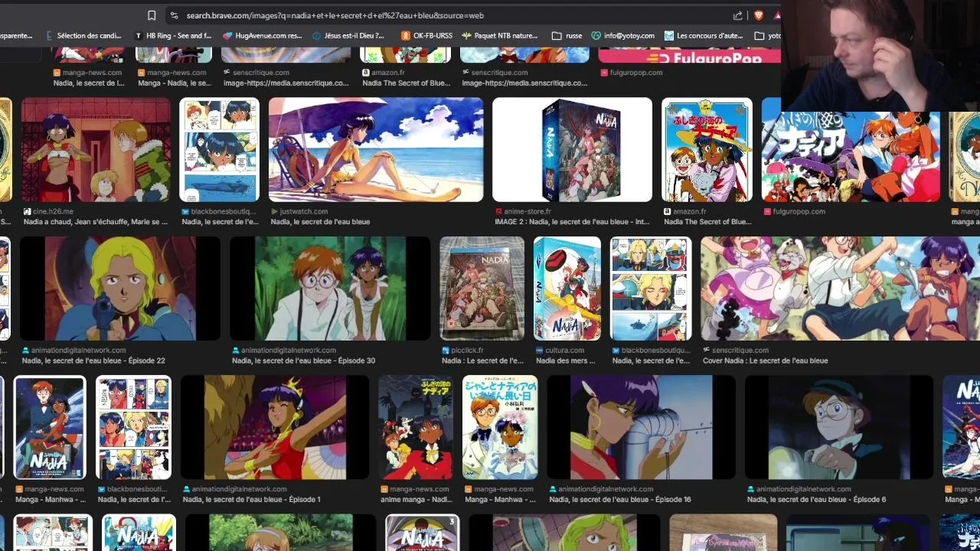Screen dimensions: 980x551
Task: Click 'Nadia, le secret de l'eau bleue - Épisode 16' caption
Action: coord(620,499)
